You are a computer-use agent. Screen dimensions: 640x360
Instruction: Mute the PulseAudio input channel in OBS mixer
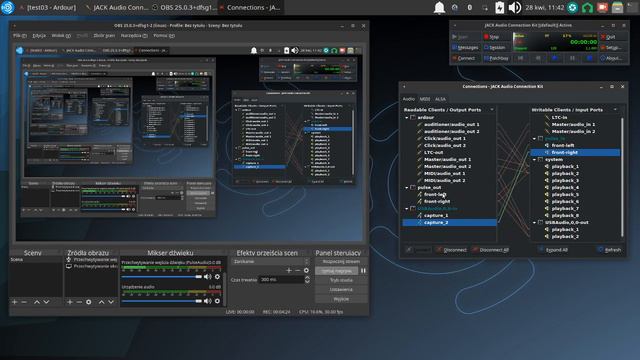click(208, 277)
